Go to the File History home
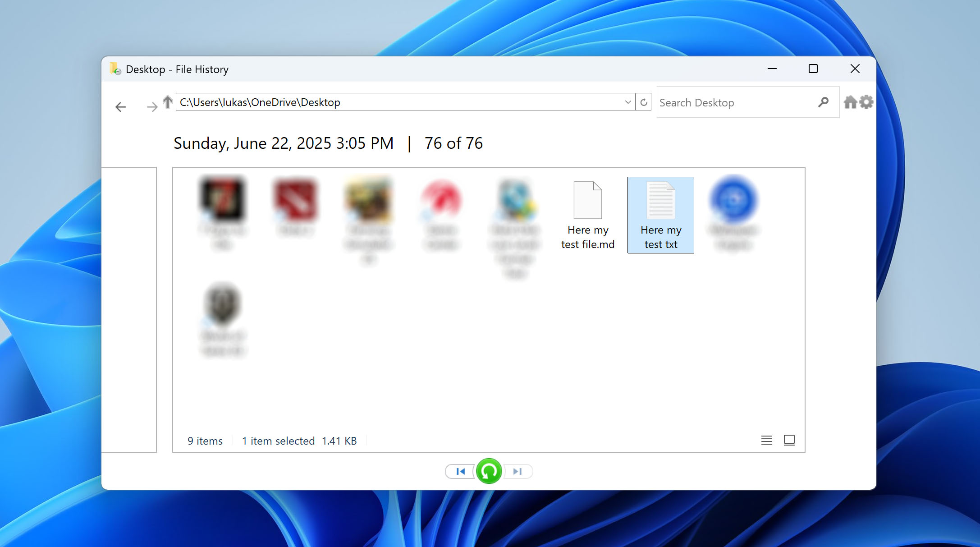Screen dimensions: 980x547 pyautogui.click(x=850, y=102)
